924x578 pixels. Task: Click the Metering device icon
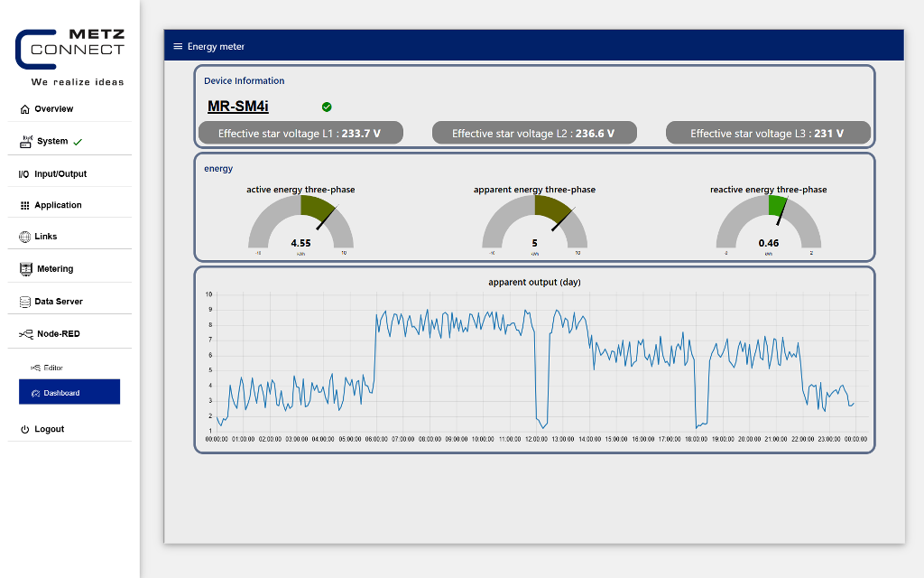(x=26, y=269)
